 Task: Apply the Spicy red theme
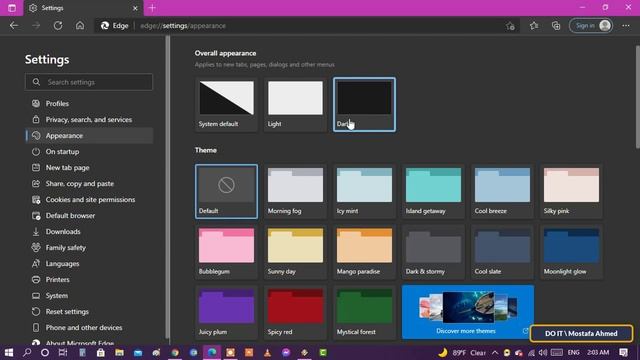[296, 312]
